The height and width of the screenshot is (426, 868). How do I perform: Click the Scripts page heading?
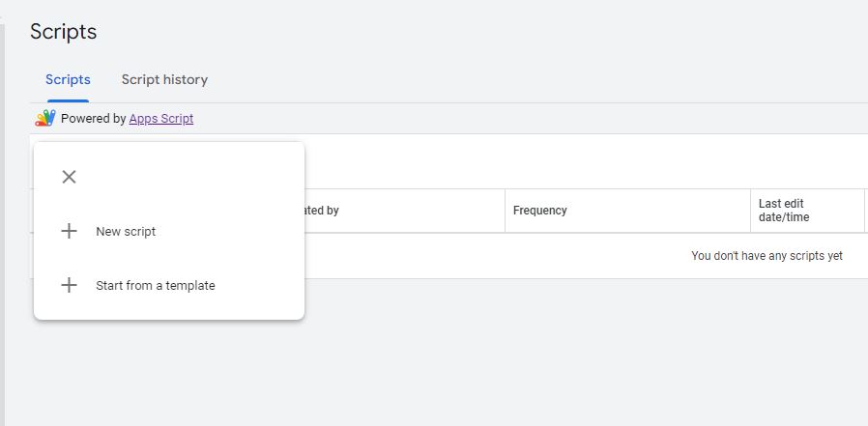click(x=63, y=32)
